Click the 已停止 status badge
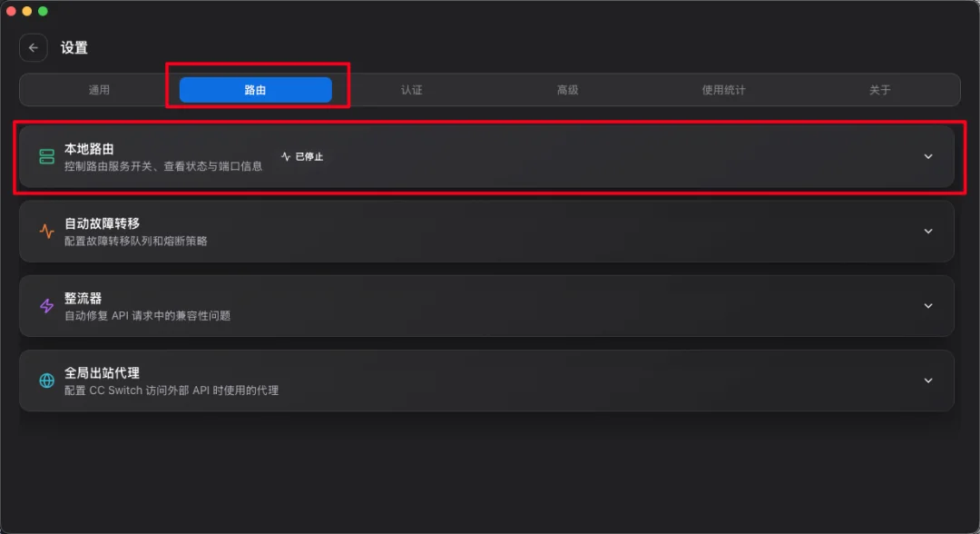980x534 pixels. coord(302,157)
